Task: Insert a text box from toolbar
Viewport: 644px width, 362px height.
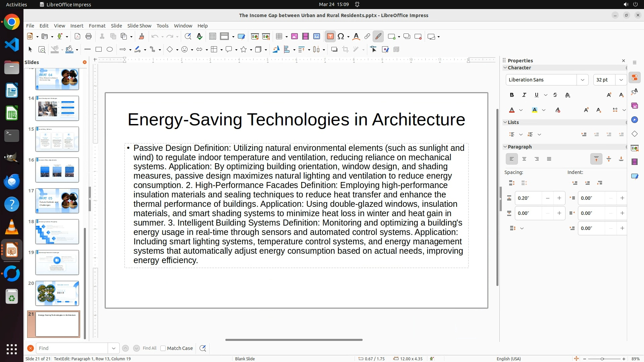Action: point(330,37)
